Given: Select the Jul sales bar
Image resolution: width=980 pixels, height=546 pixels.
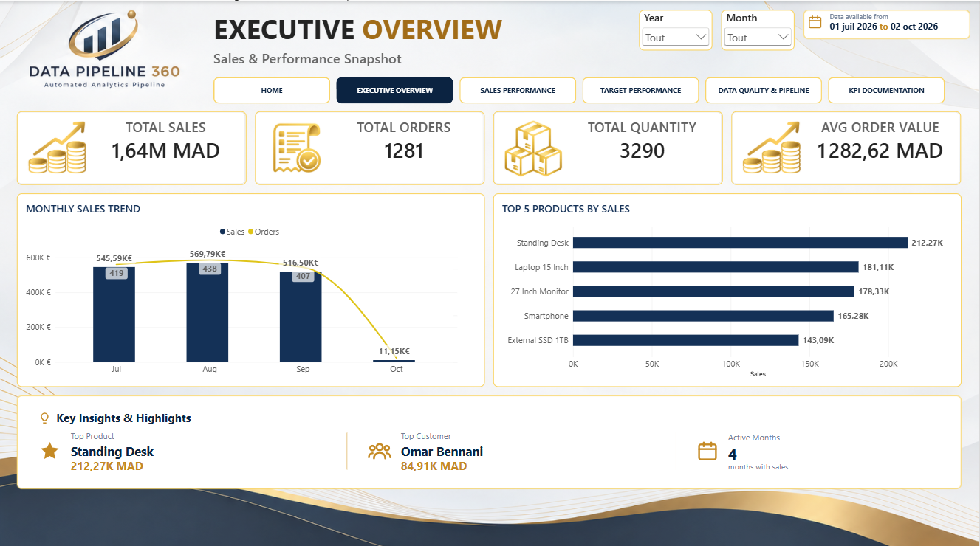Looking at the screenshot, I should tap(114, 314).
